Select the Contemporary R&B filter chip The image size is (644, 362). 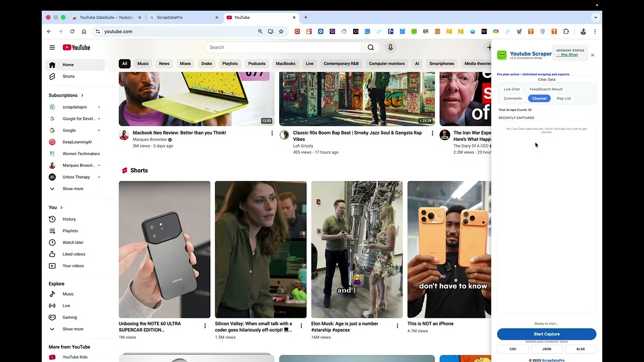click(x=341, y=63)
